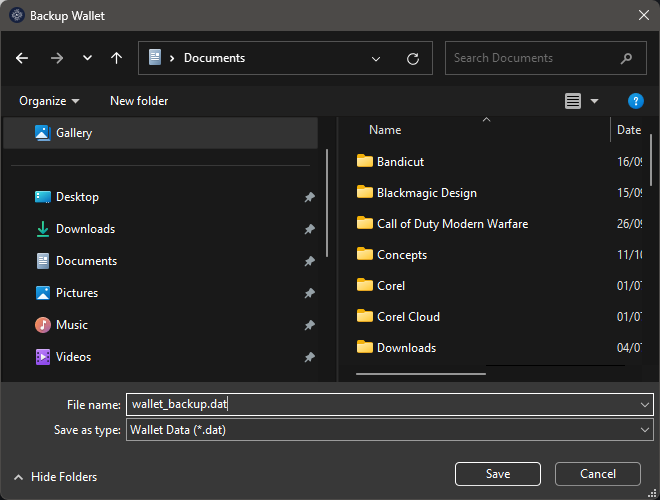The height and width of the screenshot is (500, 660).
Task: Click the Up one level arrow
Action: pyautogui.click(x=116, y=58)
